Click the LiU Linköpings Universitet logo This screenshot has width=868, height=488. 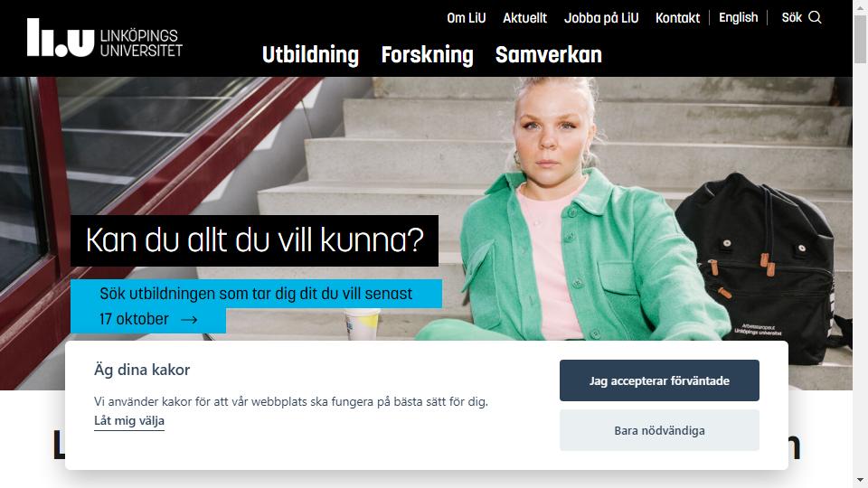[x=105, y=38]
